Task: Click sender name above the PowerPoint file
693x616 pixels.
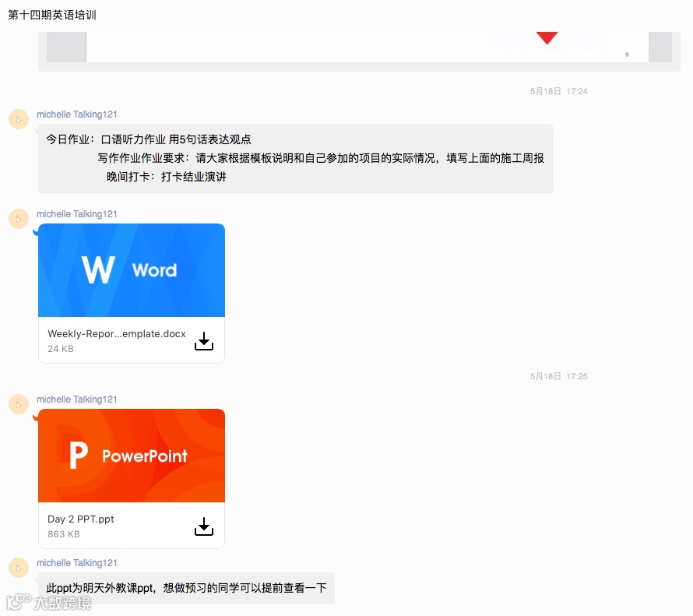Action: click(x=77, y=400)
